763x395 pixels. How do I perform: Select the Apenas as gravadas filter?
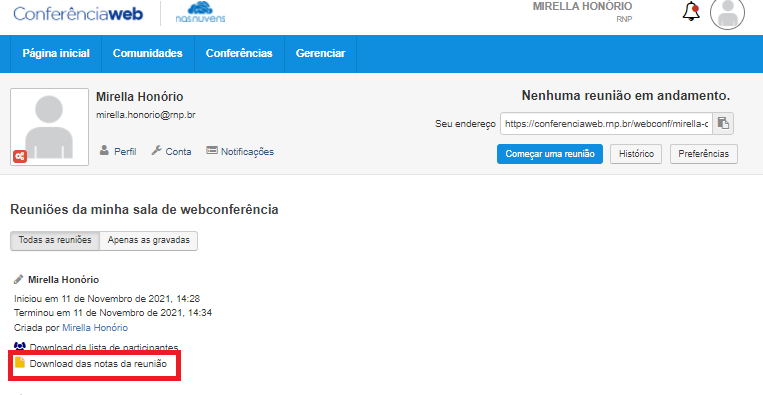[149, 240]
